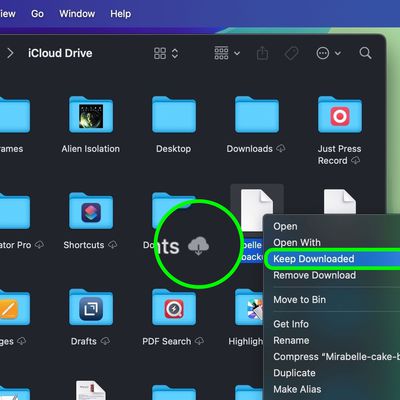Open the Drafts folder
The height and width of the screenshot is (400, 400).
click(91, 307)
